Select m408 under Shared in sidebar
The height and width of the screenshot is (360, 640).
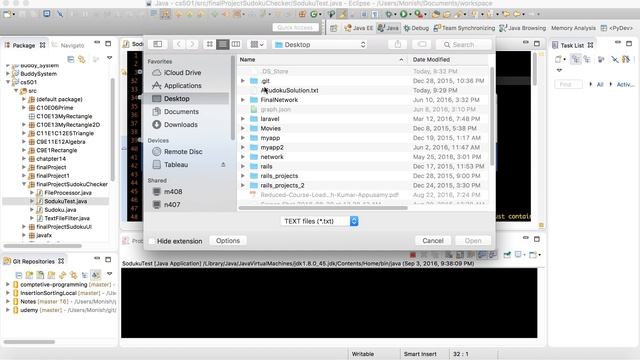[173, 191]
